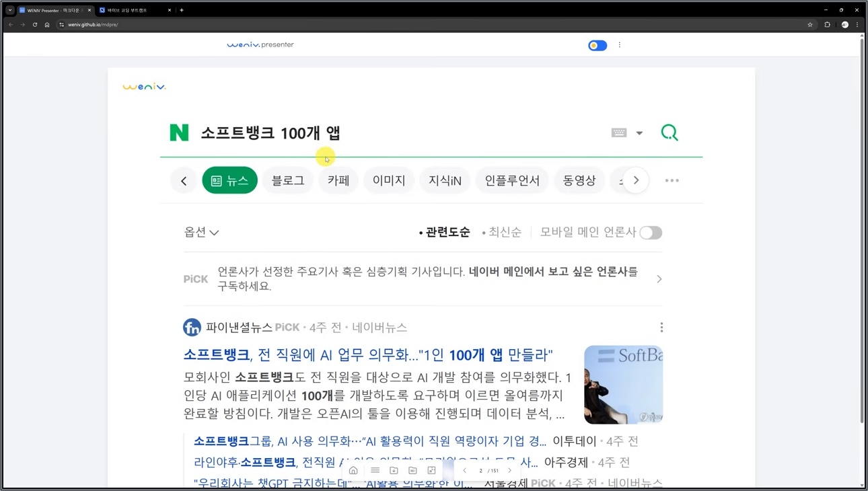Click the 아주경제 source name
This screenshot has height=491, width=868.
[566, 463]
